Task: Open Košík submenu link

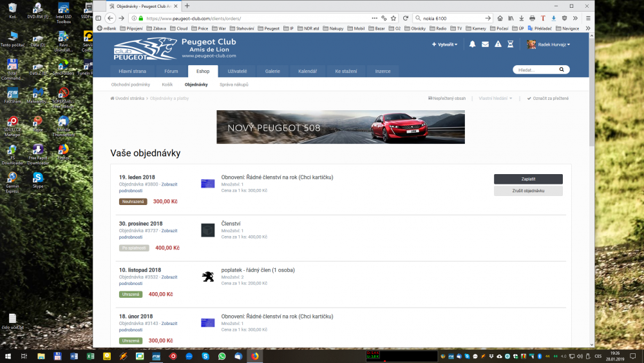Action: click(167, 84)
